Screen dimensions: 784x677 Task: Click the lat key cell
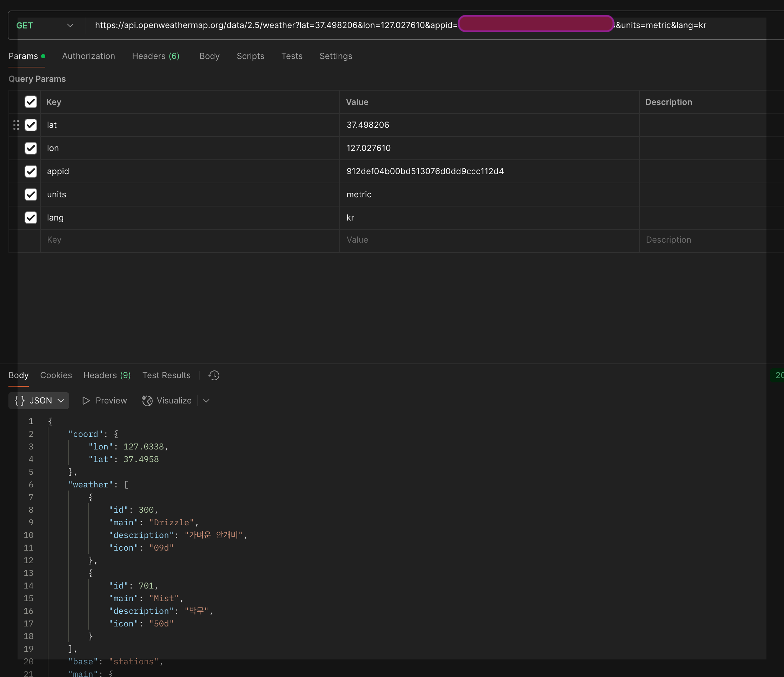[190, 125]
